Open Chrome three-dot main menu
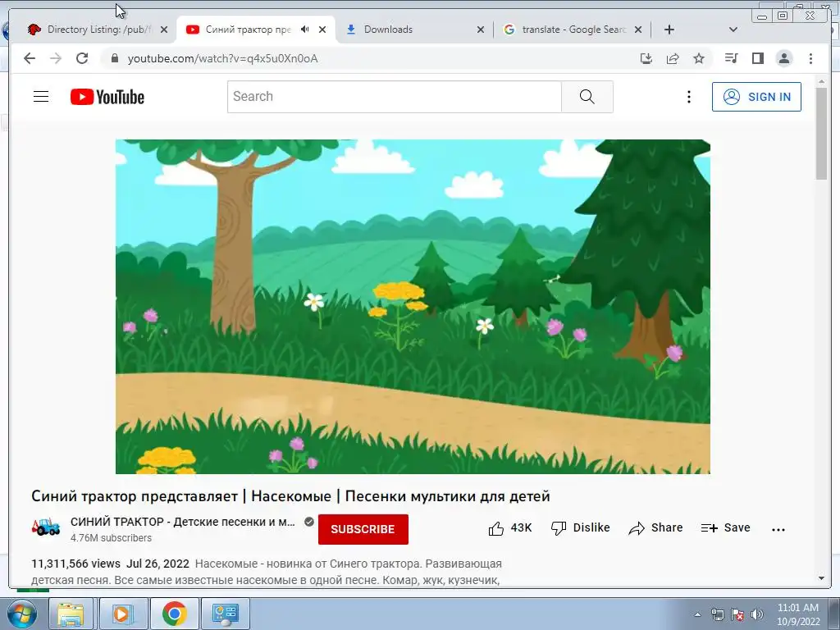The image size is (840, 630). tap(810, 58)
